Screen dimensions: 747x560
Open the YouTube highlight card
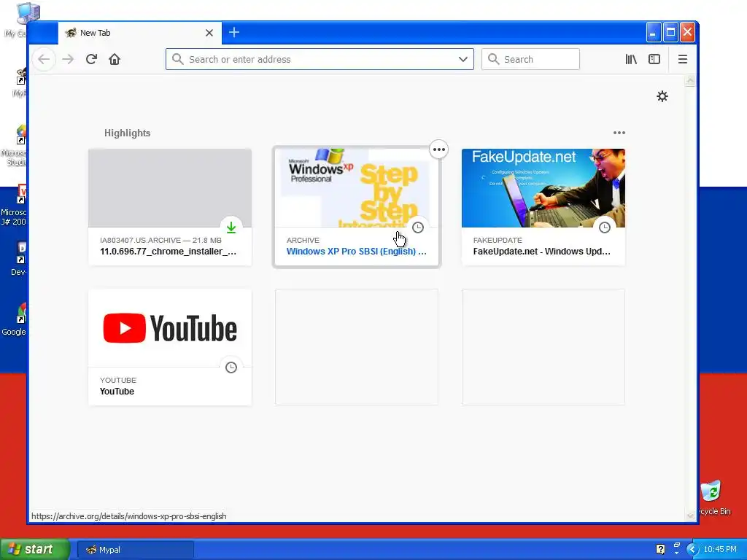pos(170,347)
